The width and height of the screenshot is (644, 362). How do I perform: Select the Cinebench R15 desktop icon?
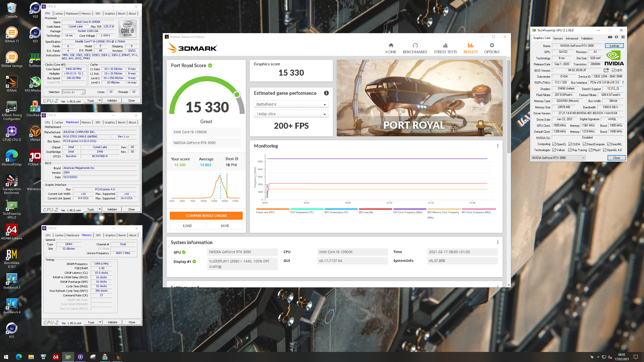12,330
